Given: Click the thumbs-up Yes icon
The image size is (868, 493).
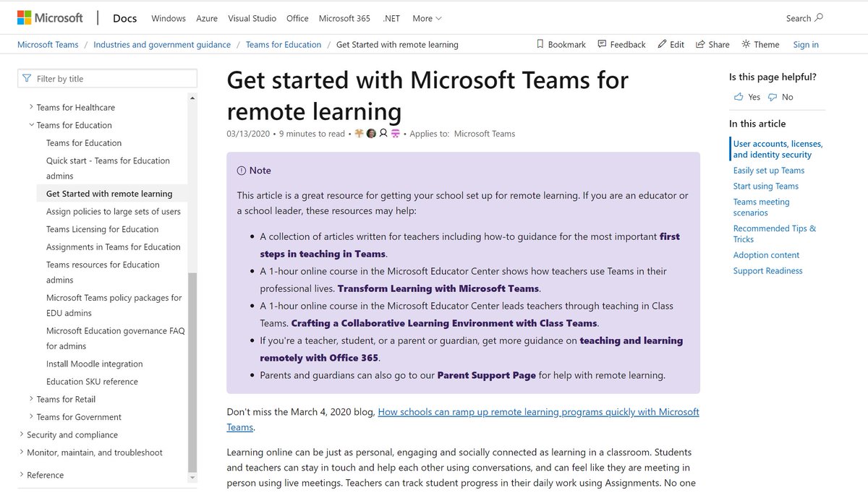Looking at the screenshot, I should [x=739, y=97].
